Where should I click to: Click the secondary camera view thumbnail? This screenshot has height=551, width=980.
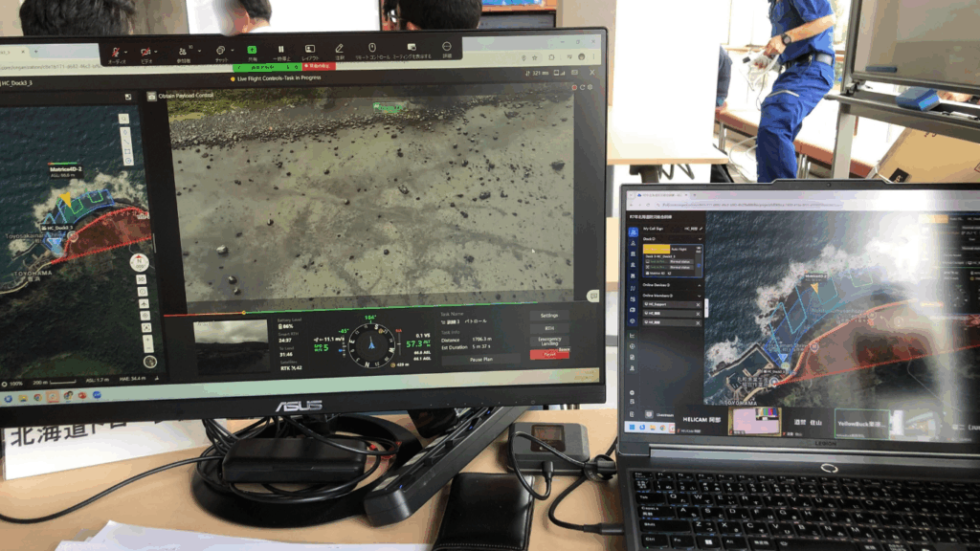tap(231, 346)
